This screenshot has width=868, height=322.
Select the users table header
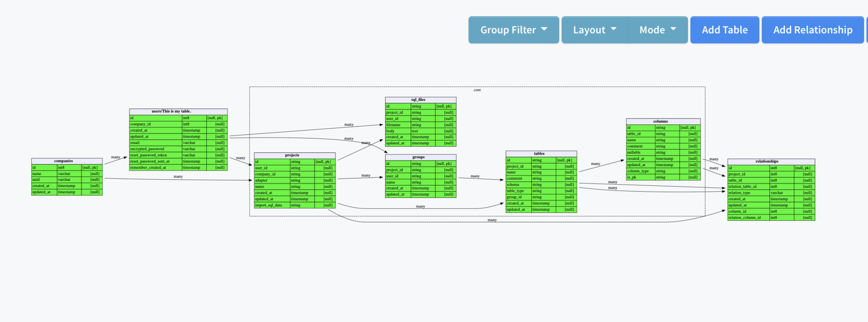click(178, 111)
